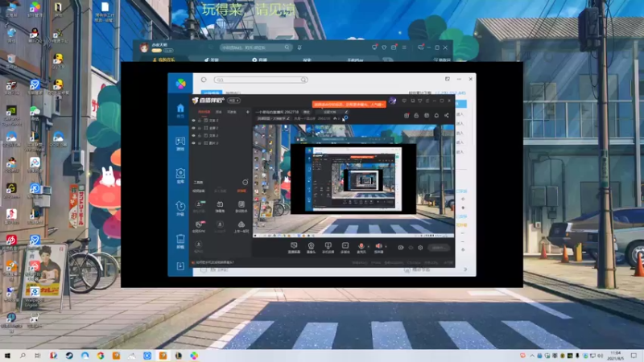Toggle visibility of the 图片 2 layer
This screenshot has height=362, width=644.
[x=193, y=143]
